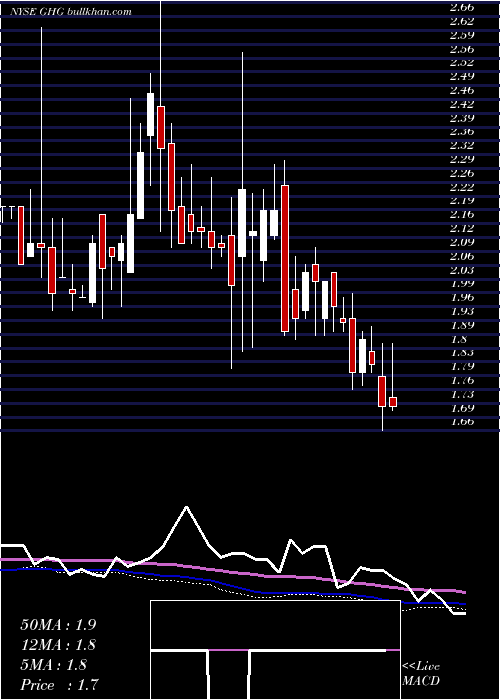Image resolution: width=500 pixels, height=700 pixels.
Task: Click the 1.76 price axis label
Action: coord(461,380)
